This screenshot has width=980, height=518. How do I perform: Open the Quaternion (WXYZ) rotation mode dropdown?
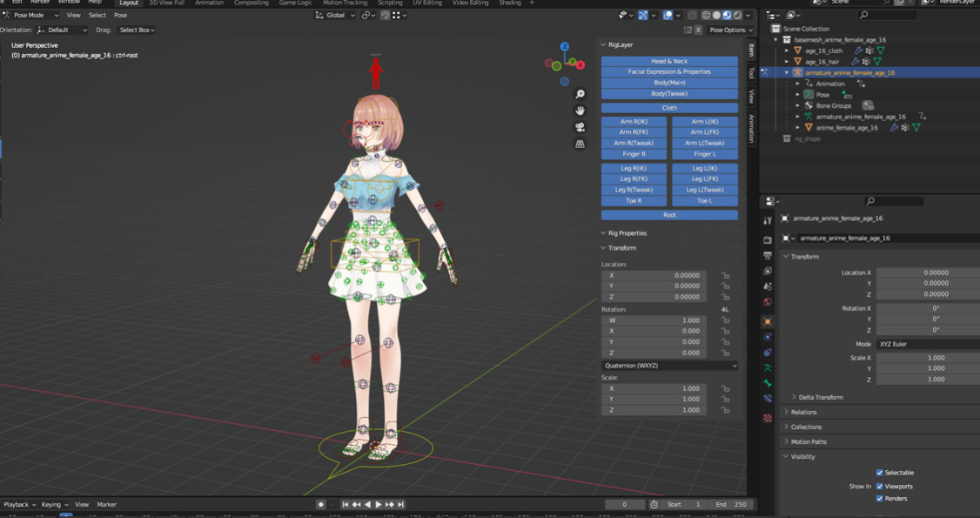(x=669, y=366)
